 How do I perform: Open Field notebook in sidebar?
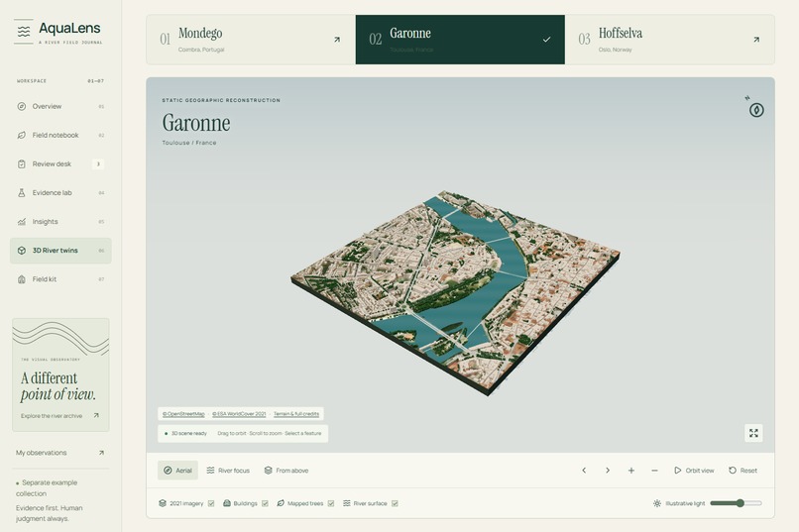tap(60, 136)
